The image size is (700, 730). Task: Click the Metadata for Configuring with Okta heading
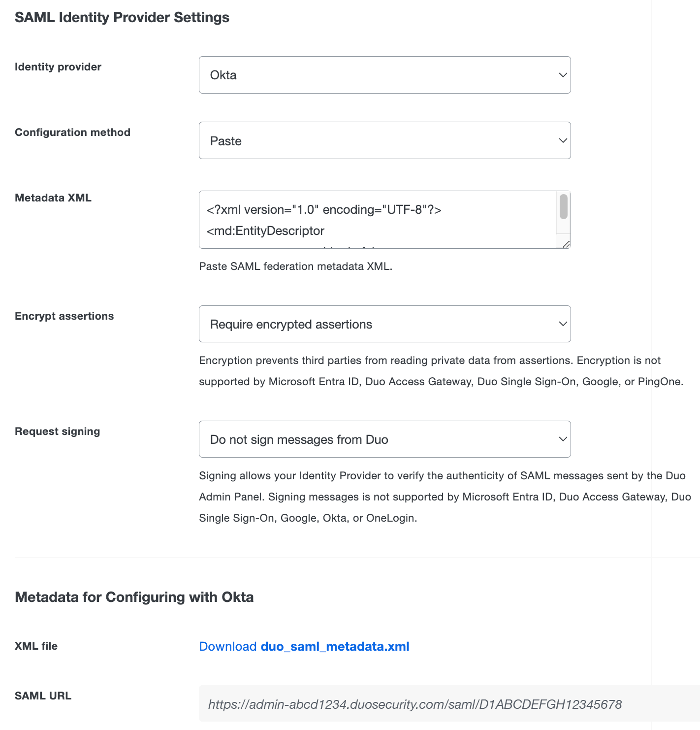click(x=134, y=597)
